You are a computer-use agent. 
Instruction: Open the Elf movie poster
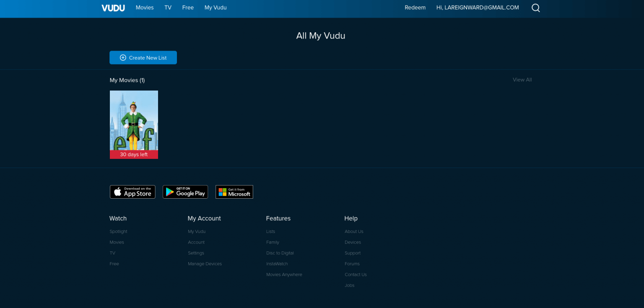134,122
